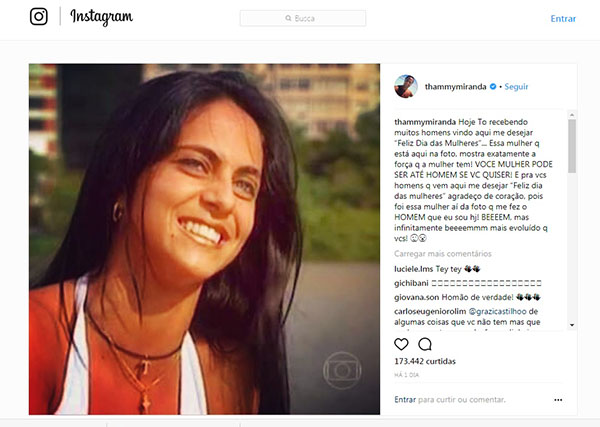Click Entrar link in top header

563,18
